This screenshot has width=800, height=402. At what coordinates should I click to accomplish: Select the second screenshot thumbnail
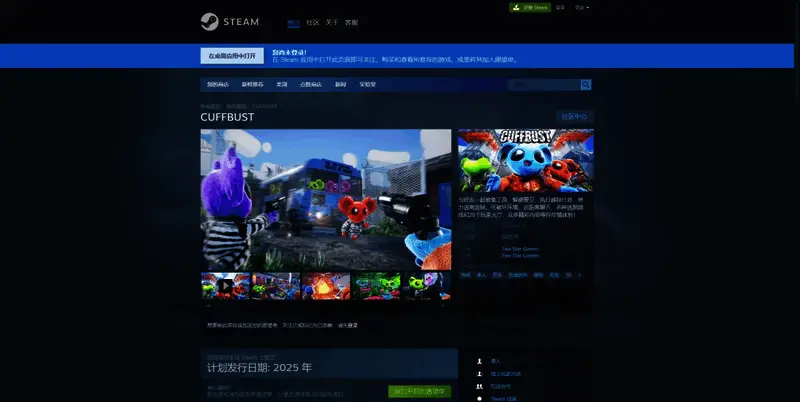[276, 286]
